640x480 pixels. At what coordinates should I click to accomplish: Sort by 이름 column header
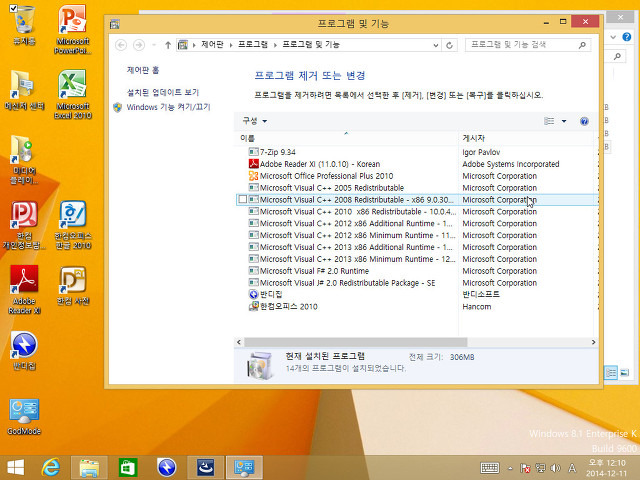346,138
